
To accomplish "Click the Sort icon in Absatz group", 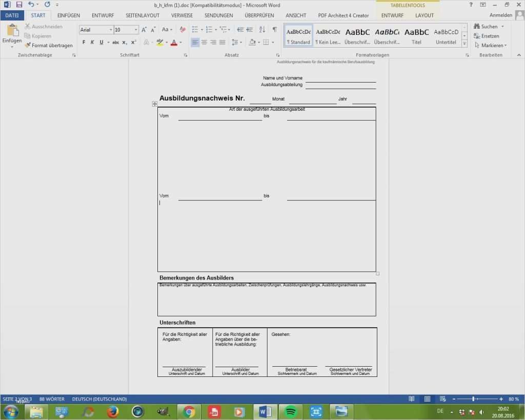I will coord(261,29).
